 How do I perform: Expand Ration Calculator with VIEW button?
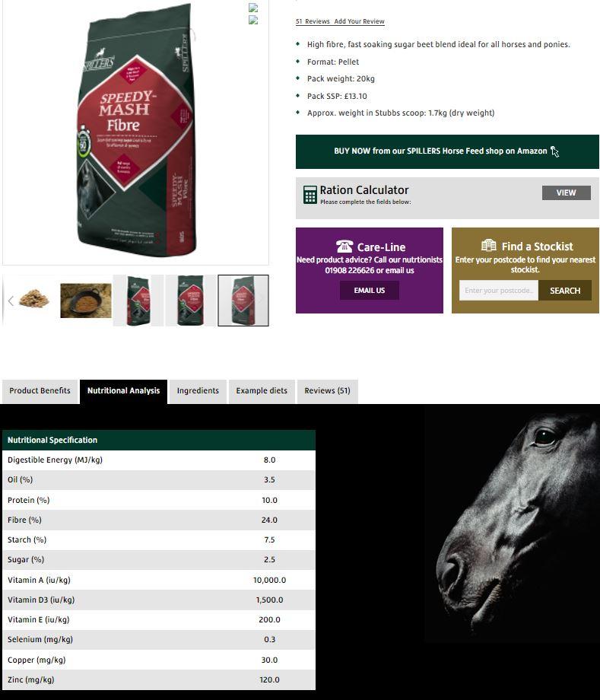pos(566,192)
